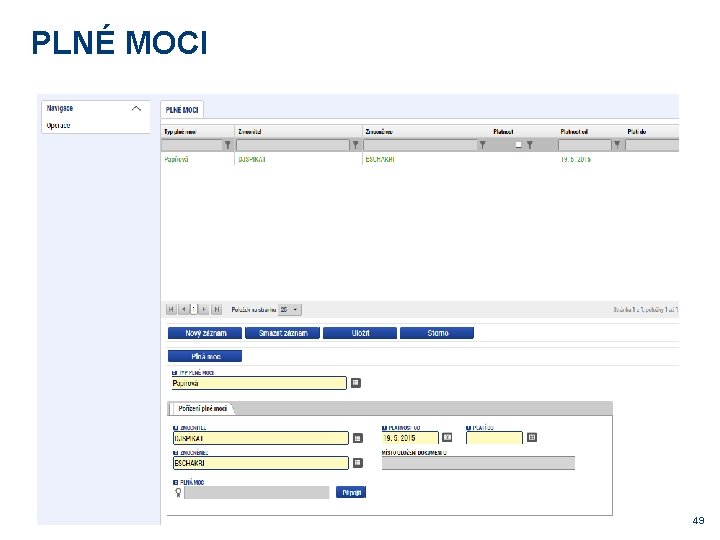The image size is (720, 540).
Task: Click the Storno button
Action: 437,333
